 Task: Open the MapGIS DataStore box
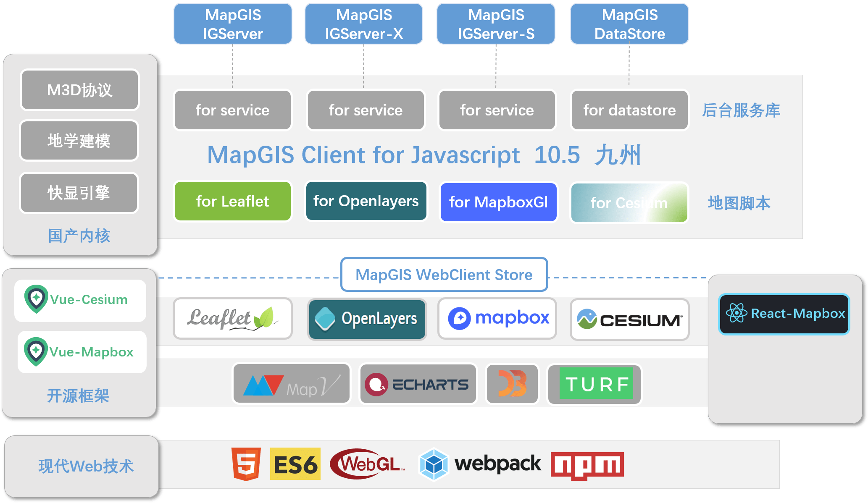tap(629, 24)
